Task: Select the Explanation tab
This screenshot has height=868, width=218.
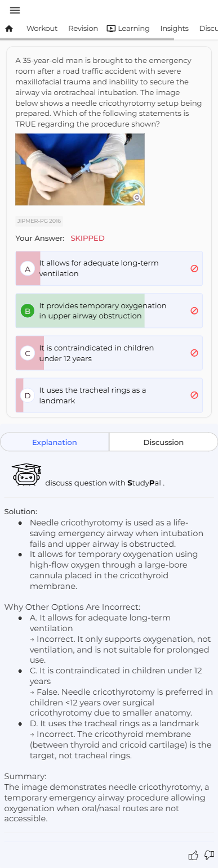Action: (55, 442)
